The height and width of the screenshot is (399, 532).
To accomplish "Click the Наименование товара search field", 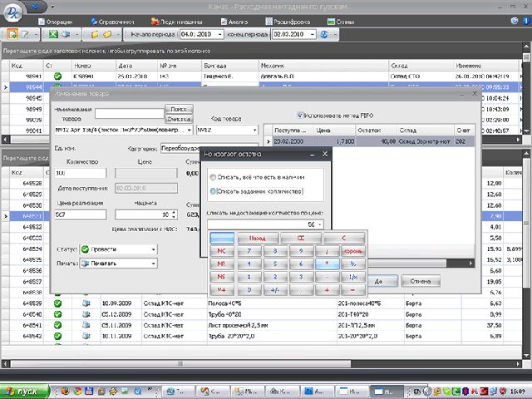I will coord(130,114).
